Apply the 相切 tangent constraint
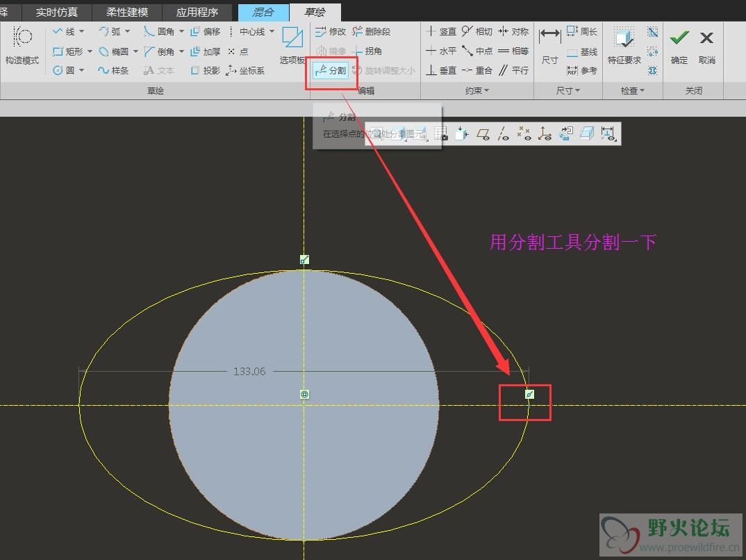Screen dimensions: 746x560 (476, 31)
